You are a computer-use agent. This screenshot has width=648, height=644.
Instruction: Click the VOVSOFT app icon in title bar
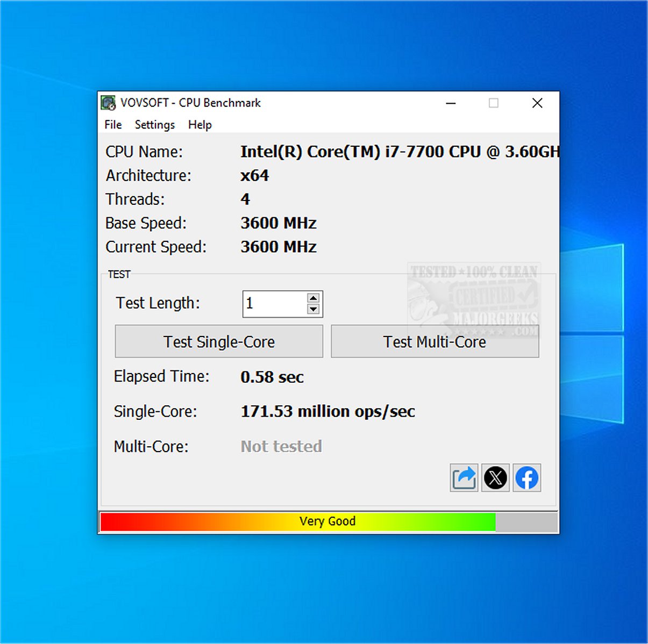[109, 103]
